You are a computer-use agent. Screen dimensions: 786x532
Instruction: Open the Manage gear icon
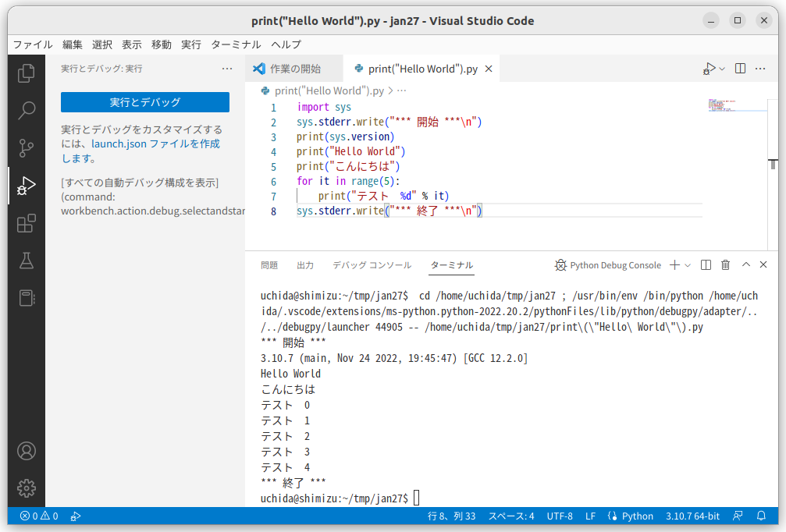[x=26, y=488]
